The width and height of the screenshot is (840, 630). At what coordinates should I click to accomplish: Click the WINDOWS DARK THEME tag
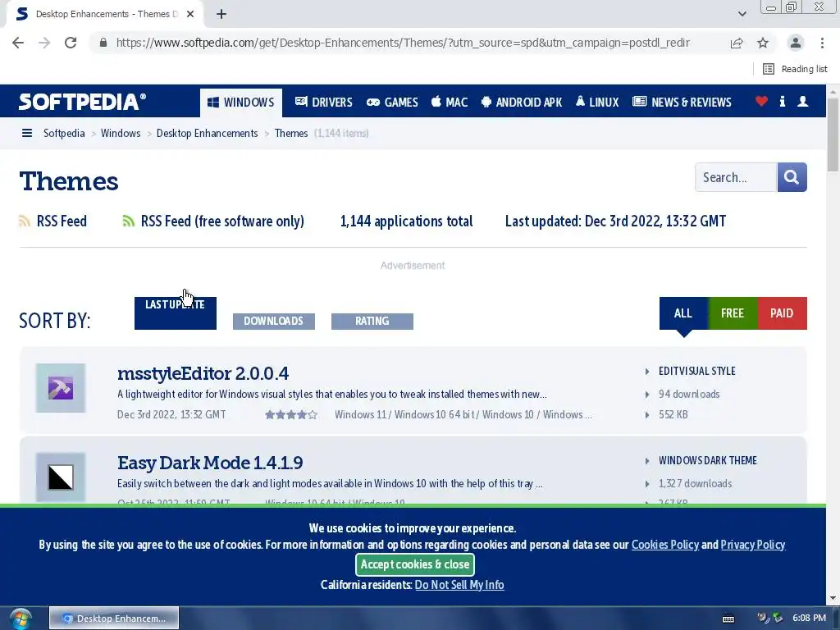pyautogui.click(x=708, y=460)
